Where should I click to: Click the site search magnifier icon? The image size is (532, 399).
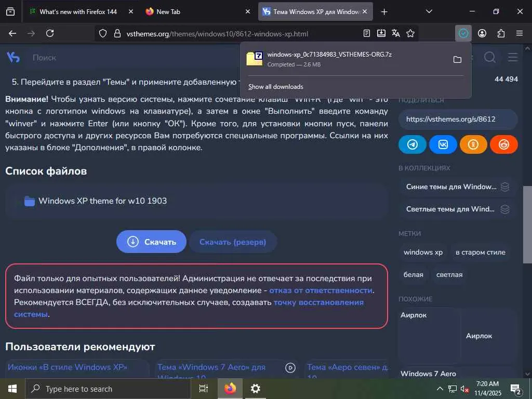pyautogui.click(x=489, y=57)
